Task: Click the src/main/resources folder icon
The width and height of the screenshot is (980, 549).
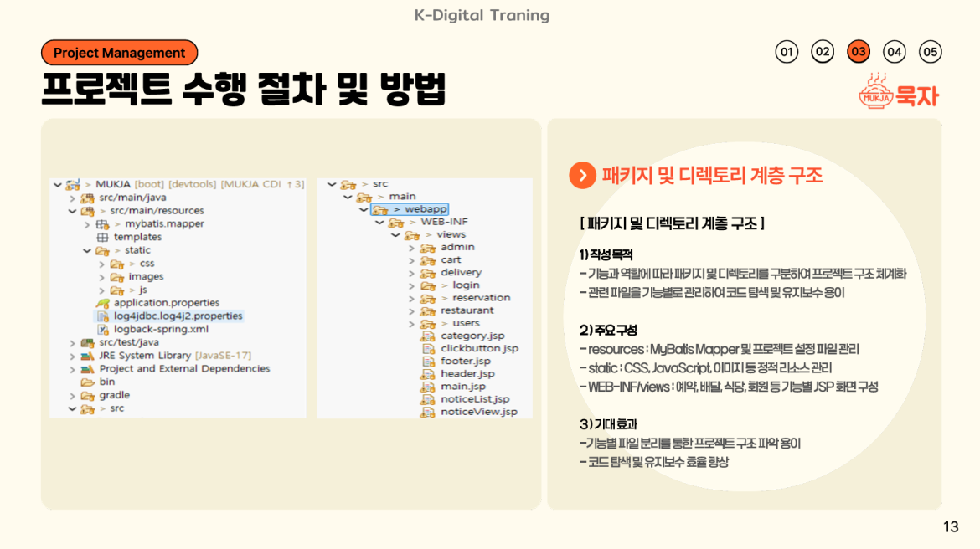Action: click(87, 211)
